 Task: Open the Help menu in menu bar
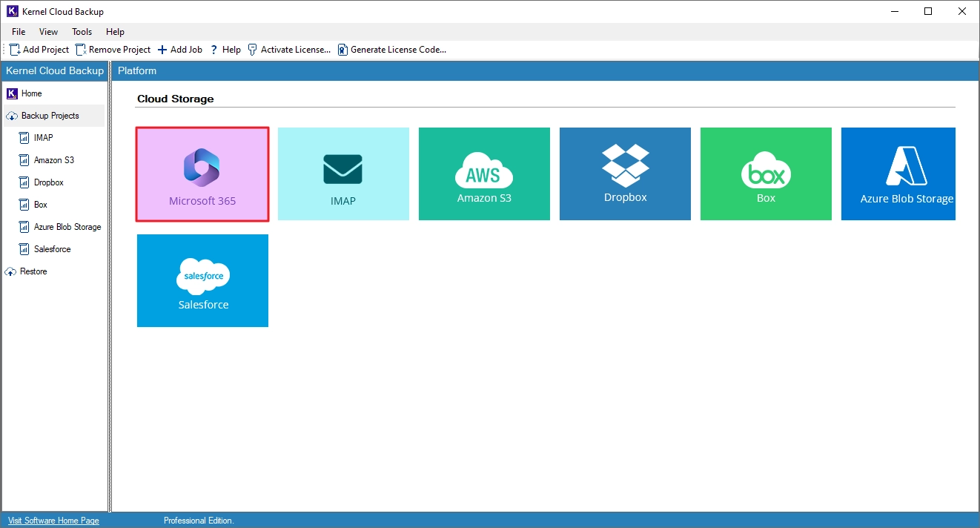click(115, 32)
